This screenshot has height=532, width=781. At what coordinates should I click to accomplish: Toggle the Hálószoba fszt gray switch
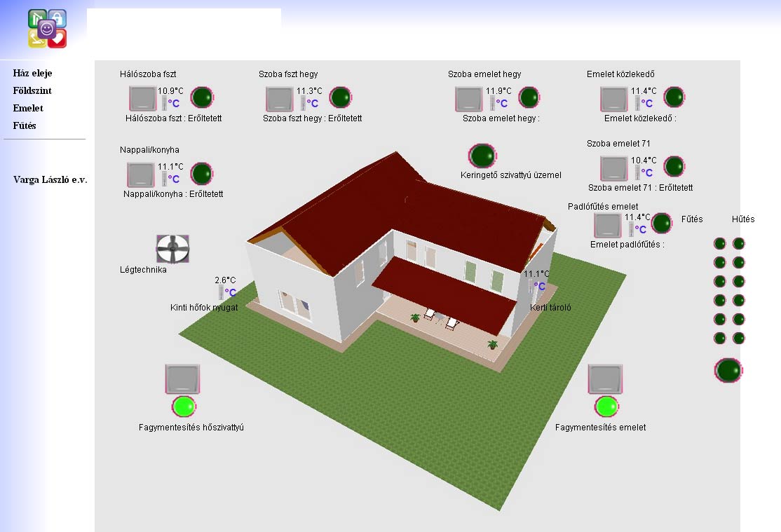click(143, 99)
